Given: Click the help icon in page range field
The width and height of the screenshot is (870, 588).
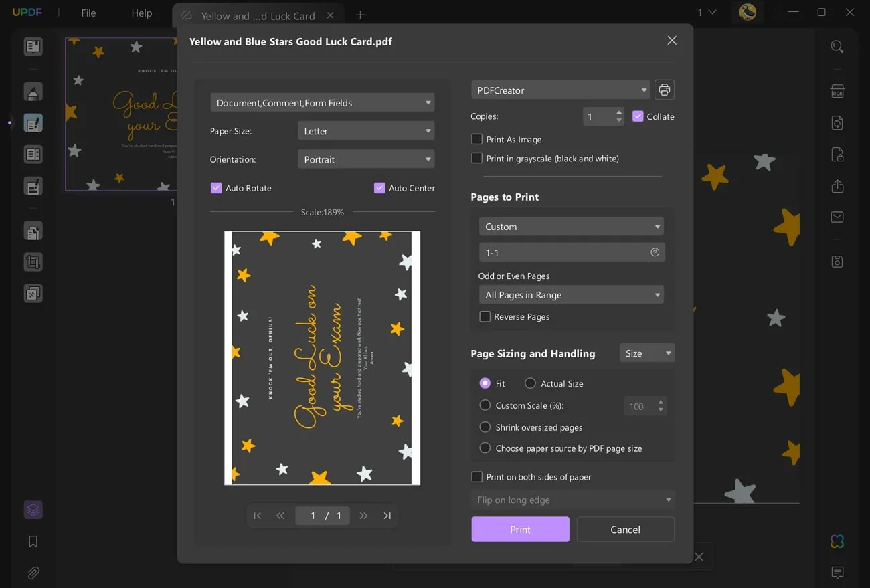Looking at the screenshot, I should coord(655,252).
